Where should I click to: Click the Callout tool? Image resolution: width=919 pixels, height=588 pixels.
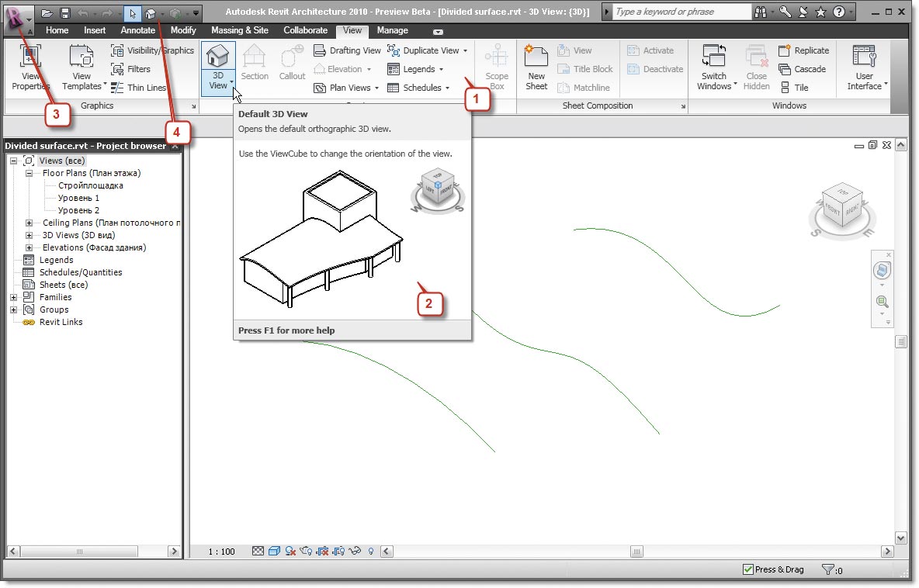[x=292, y=64]
